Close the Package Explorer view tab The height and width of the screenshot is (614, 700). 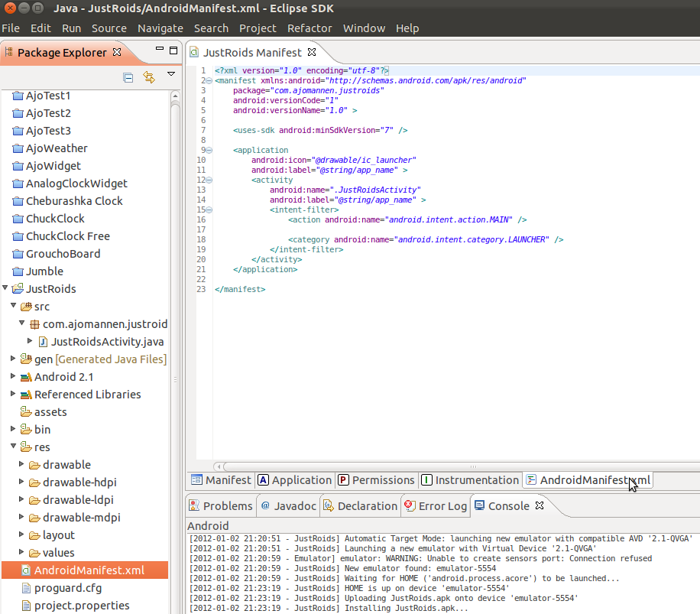[x=117, y=52]
